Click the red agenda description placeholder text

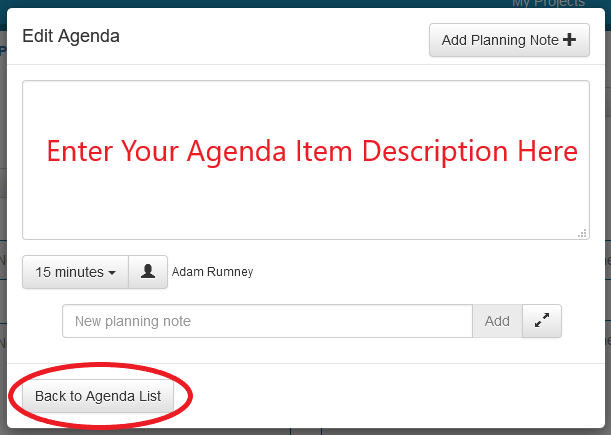(312, 152)
